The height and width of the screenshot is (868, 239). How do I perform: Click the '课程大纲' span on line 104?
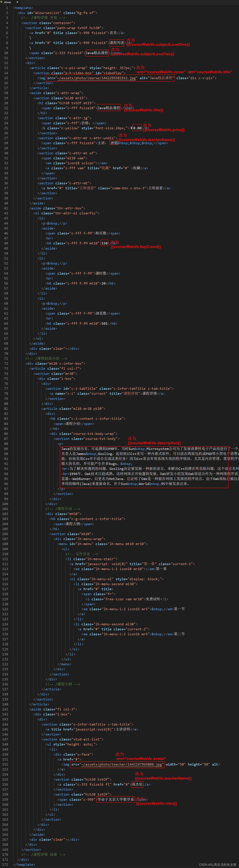coord(73,524)
